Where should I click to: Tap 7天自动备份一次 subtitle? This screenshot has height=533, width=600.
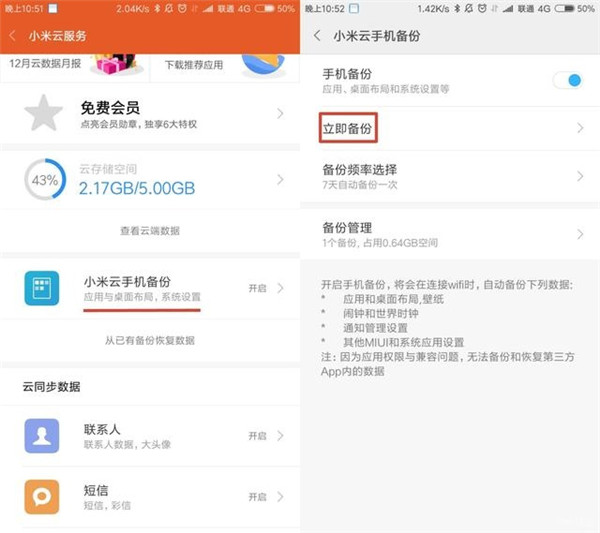(x=360, y=185)
